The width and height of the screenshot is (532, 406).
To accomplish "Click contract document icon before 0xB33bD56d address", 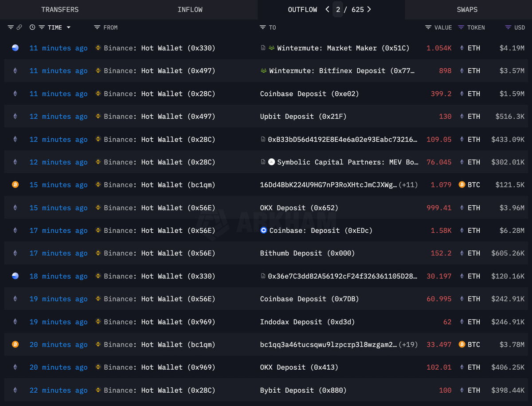I will (x=263, y=139).
